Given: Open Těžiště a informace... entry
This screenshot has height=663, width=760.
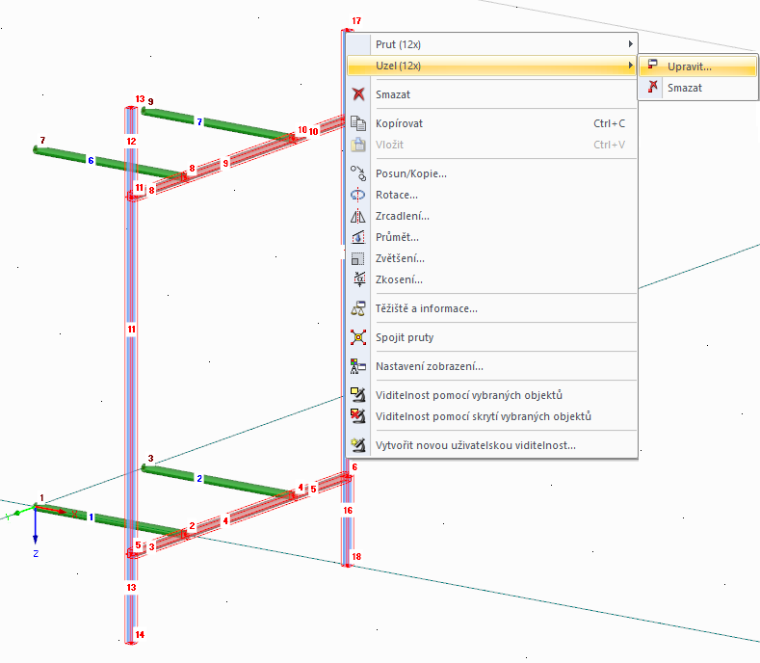Looking at the screenshot, I should click(x=491, y=309).
